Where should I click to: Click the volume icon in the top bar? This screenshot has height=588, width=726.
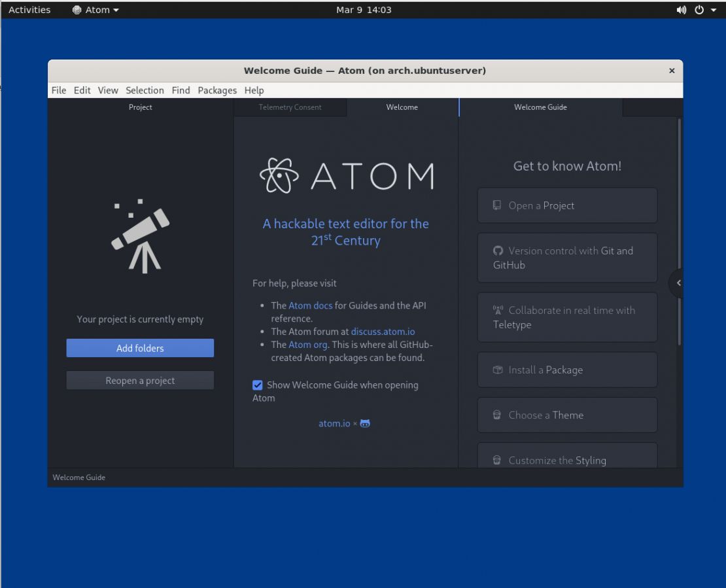pyautogui.click(x=681, y=9)
